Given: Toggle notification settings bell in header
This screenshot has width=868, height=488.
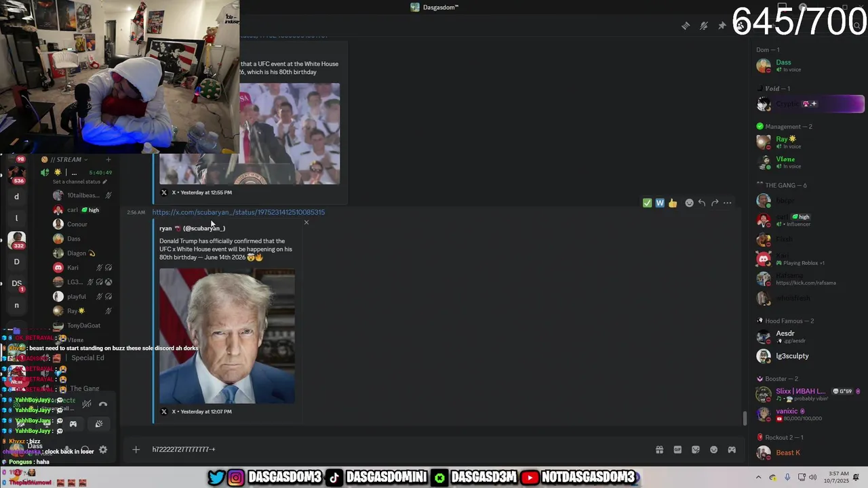Looking at the screenshot, I should tap(704, 26).
